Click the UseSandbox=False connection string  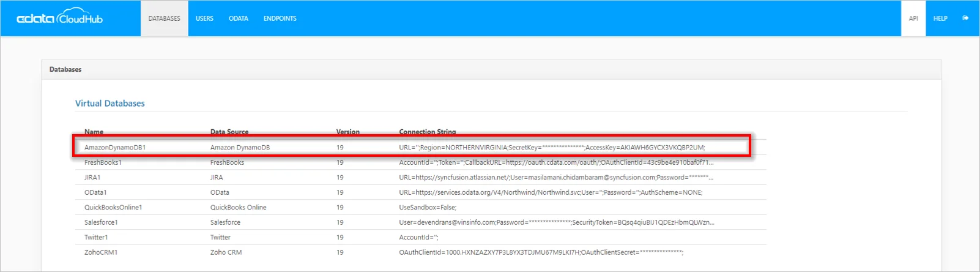tap(428, 208)
